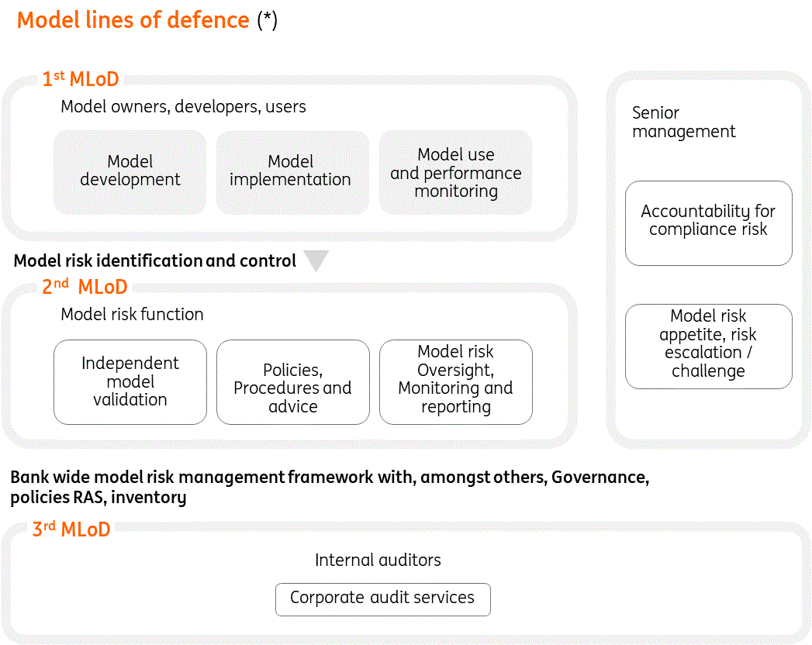Open the Corporate audit services box
The width and height of the screenshot is (812, 645).
point(382,598)
